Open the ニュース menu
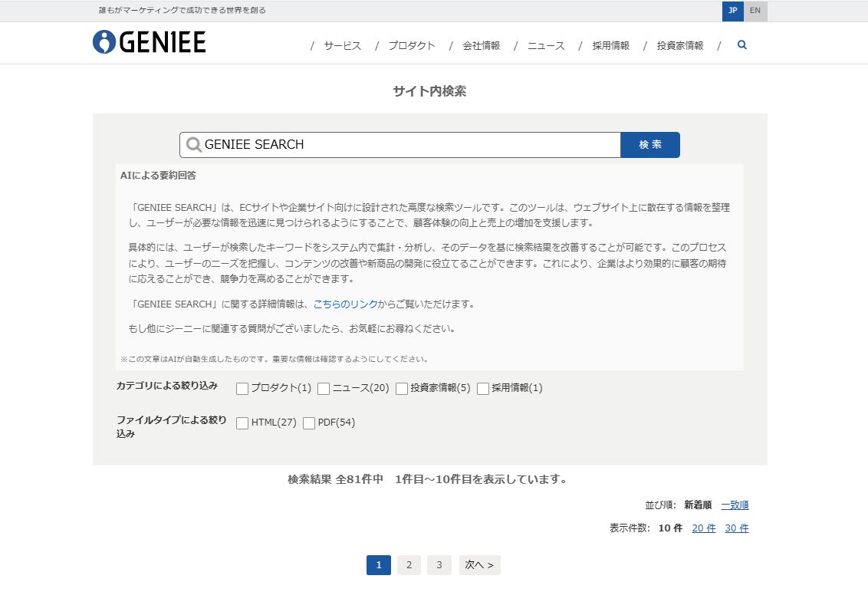Image resolution: width=868 pixels, height=592 pixels. pos(546,45)
